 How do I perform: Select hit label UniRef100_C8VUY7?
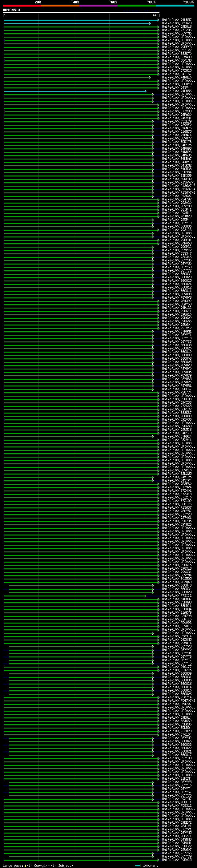tap(177, 139)
